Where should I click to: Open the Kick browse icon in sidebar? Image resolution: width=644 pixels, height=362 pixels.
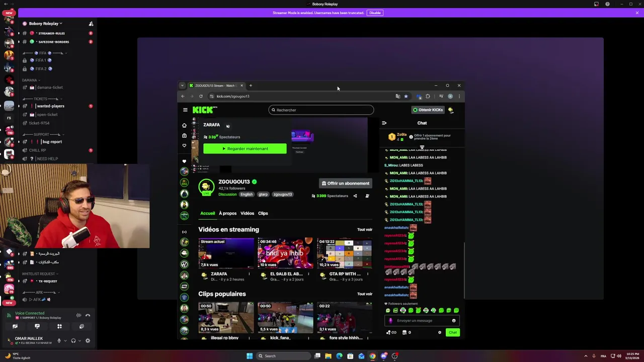click(x=184, y=136)
